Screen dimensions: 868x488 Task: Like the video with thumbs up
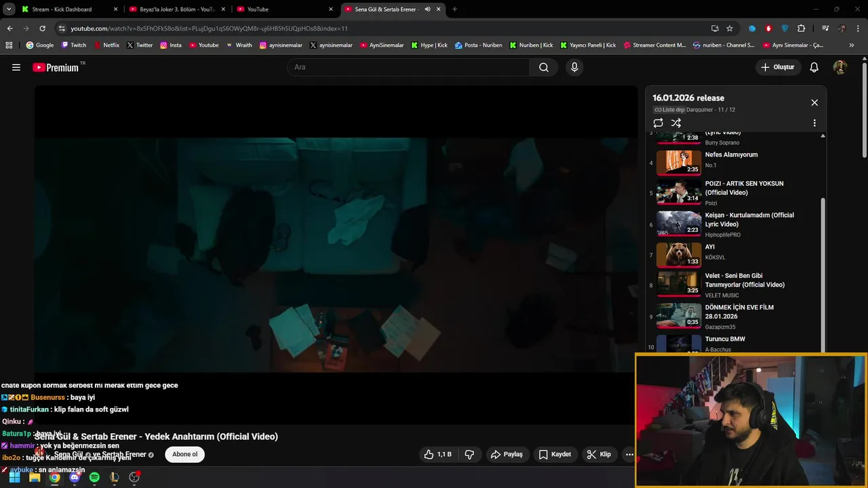(437, 454)
